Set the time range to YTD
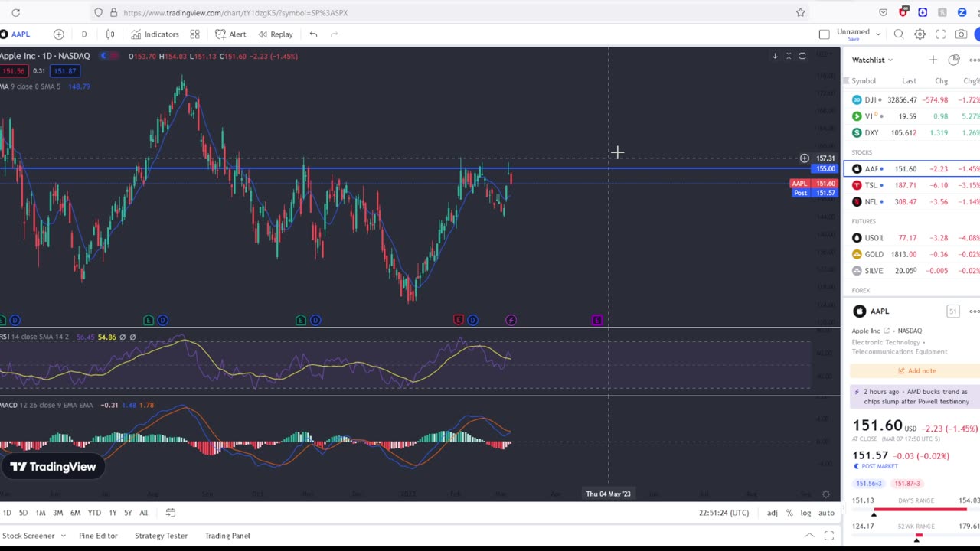This screenshot has height=551, width=980. coord(94,513)
